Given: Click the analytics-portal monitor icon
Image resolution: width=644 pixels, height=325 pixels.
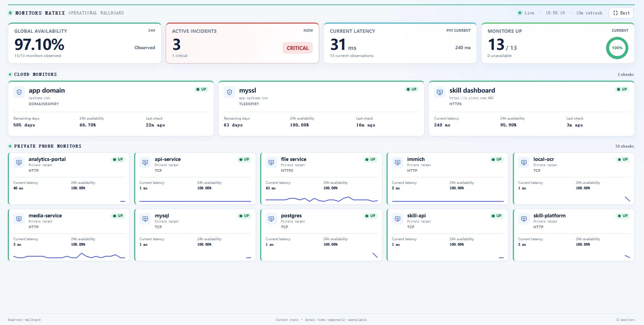Looking at the screenshot, I should [x=19, y=162].
